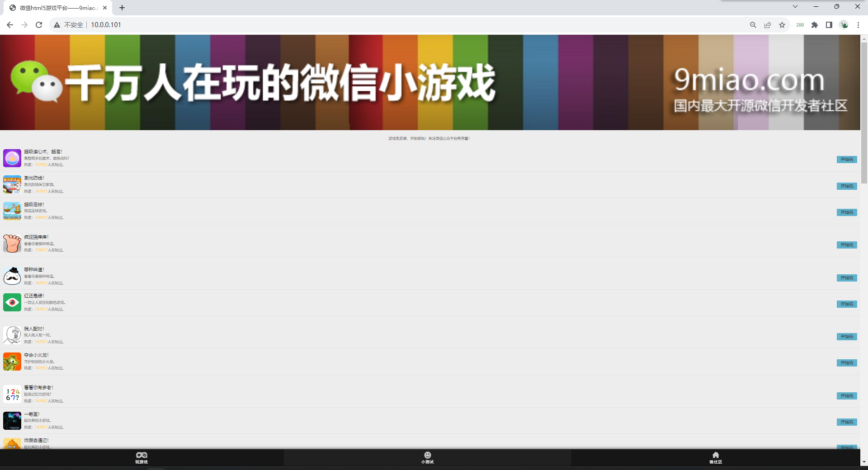Share this page via share icon
Image resolution: width=868 pixels, height=470 pixels.
point(768,25)
